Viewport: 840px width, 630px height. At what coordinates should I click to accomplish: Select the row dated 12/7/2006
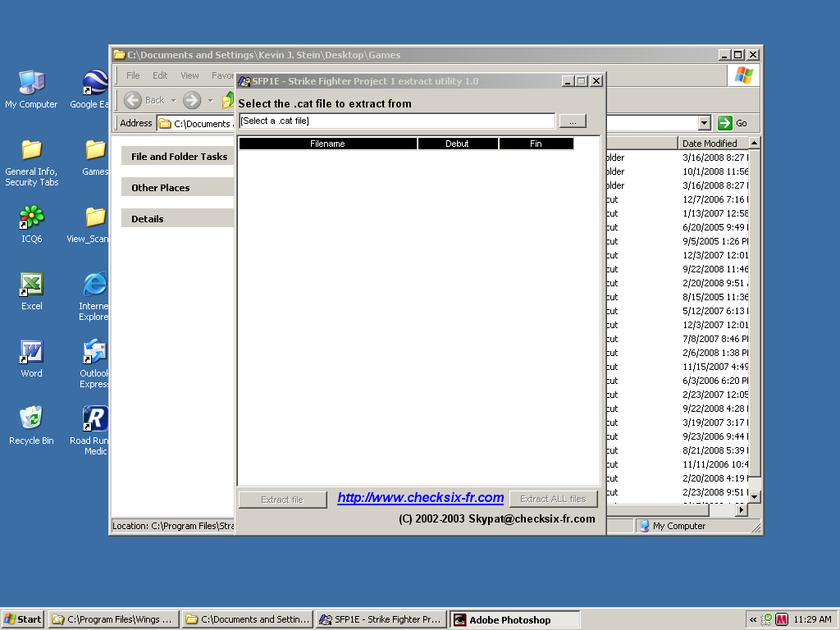678,199
